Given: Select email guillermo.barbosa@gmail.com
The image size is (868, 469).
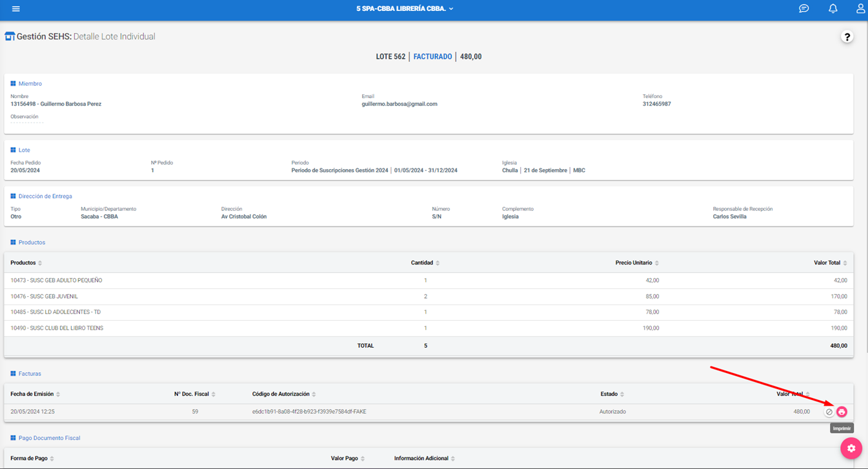Looking at the screenshot, I should pos(399,104).
